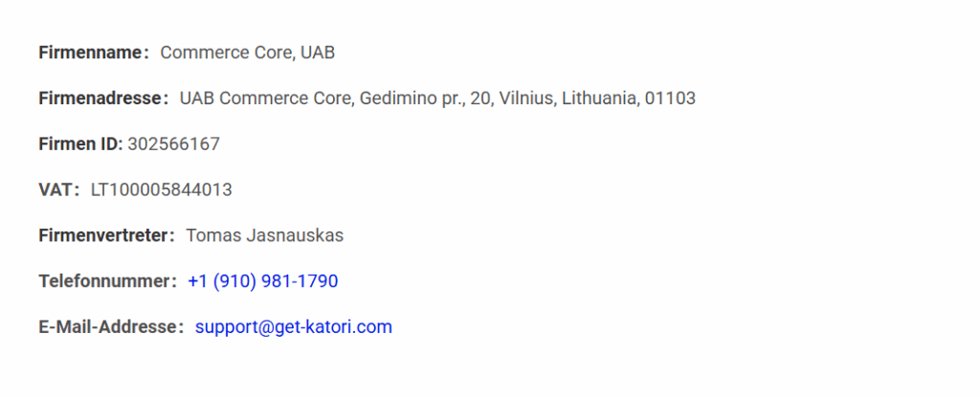Click the Firmenname label
Viewport: 980px width, 397px height.
pyautogui.click(x=91, y=53)
